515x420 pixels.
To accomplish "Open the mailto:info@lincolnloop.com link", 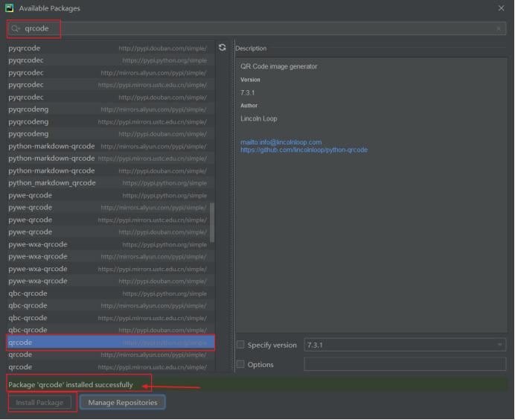I will coord(281,141).
